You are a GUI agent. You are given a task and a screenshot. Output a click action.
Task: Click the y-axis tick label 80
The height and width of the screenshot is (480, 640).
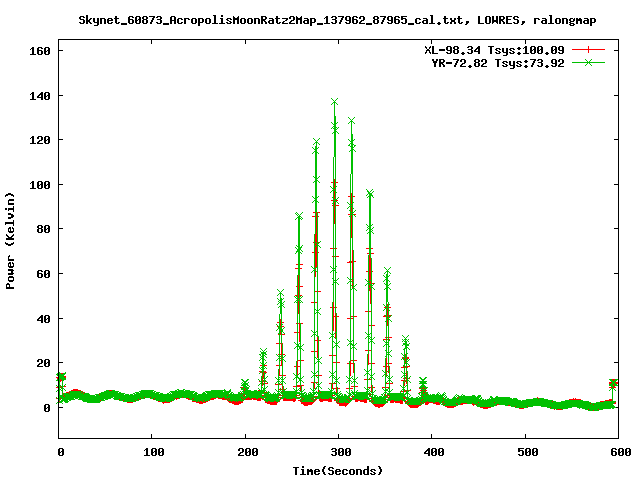(x=43, y=229)
